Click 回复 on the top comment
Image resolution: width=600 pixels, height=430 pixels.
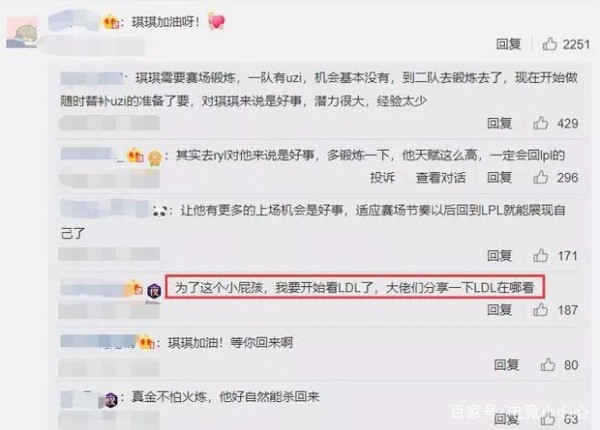(x=509, y=44)
